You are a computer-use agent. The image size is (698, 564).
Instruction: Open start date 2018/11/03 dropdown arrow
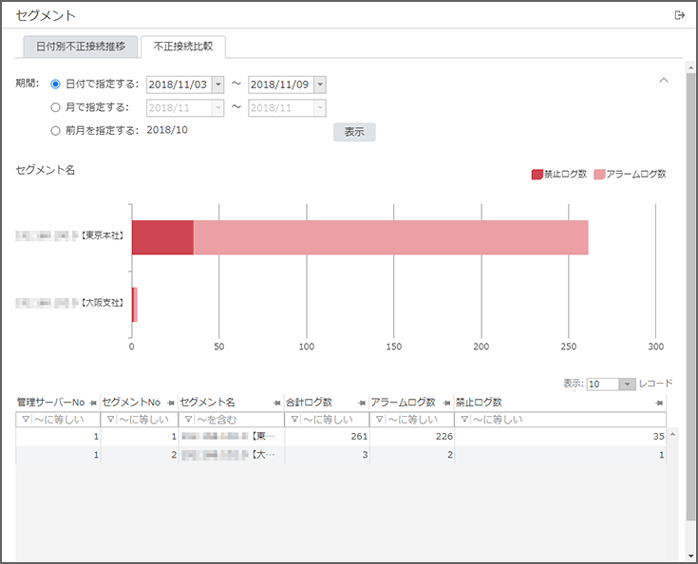tap(218, 85)
